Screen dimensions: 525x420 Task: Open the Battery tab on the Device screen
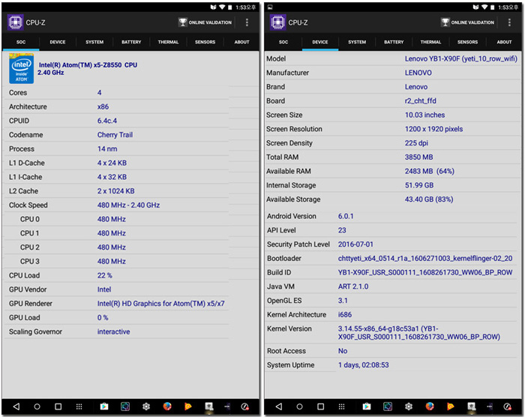(394, 42)
